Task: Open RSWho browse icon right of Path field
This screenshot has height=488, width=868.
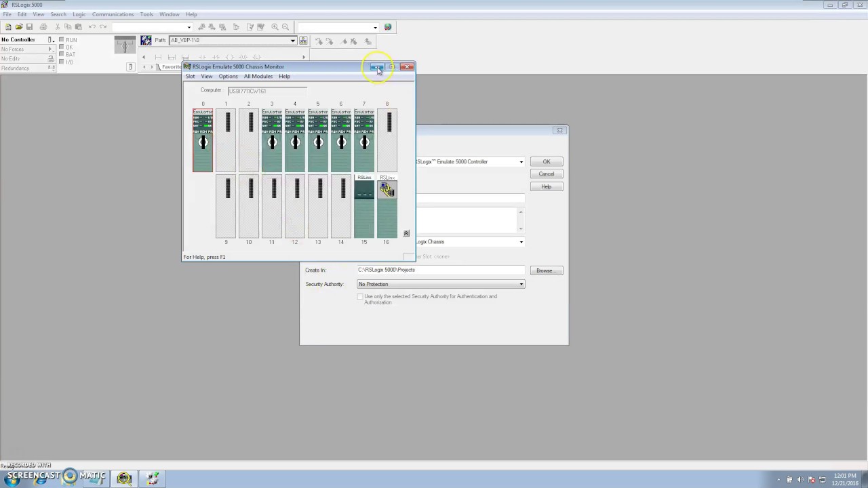Action: click(303, 41)
